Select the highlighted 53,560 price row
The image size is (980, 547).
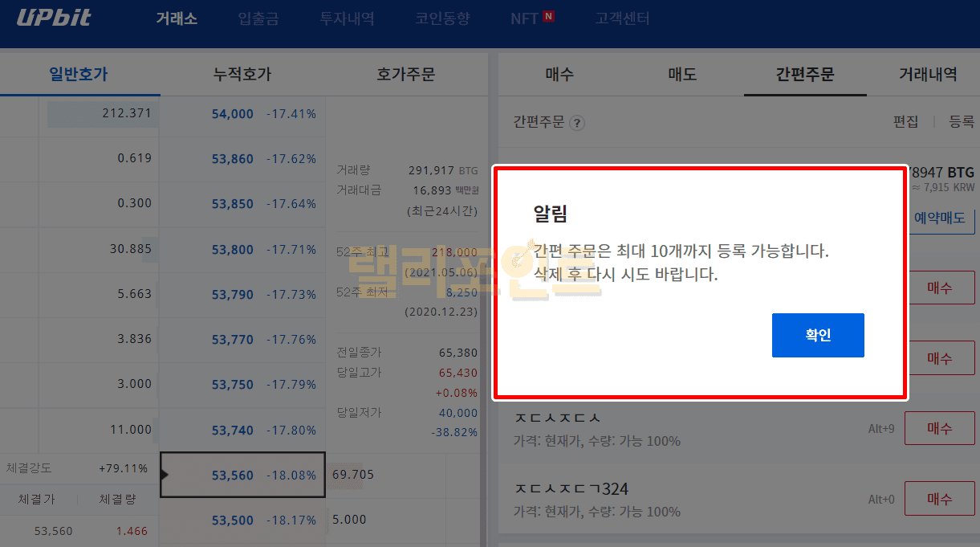point(242,475)
